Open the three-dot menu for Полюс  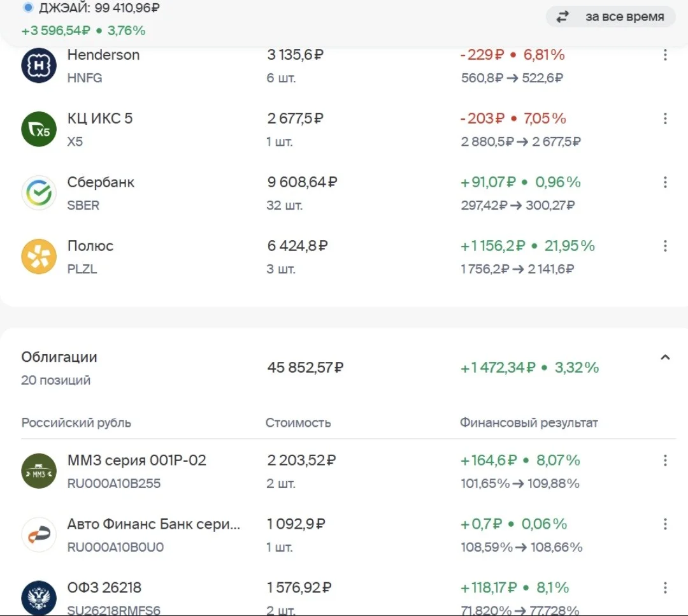point(665,246)
